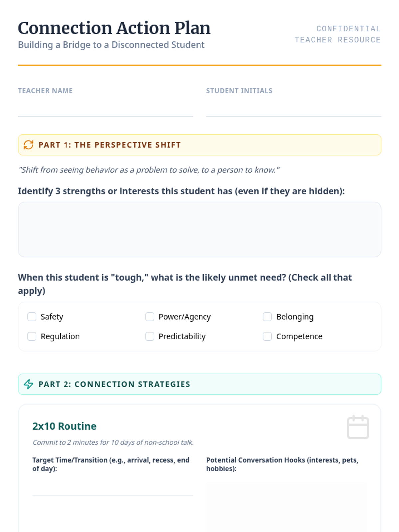Click the Confidential Teacher Resource label
Image resolution: width=399 pixels, height=532 pixels.
pos(337,34)
